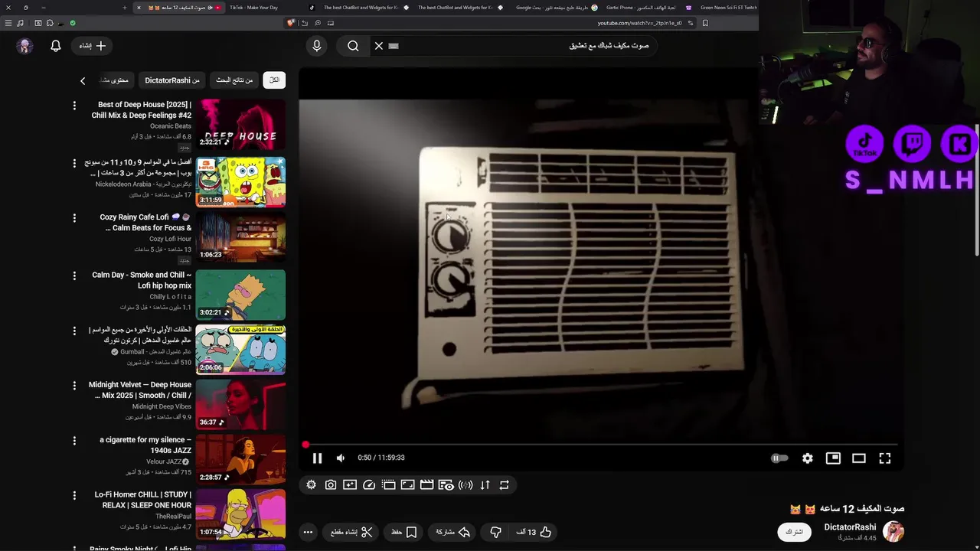Open options for Best of Deep House video
This screenshot has width=980, height=551.
click(x=74, y=105)
